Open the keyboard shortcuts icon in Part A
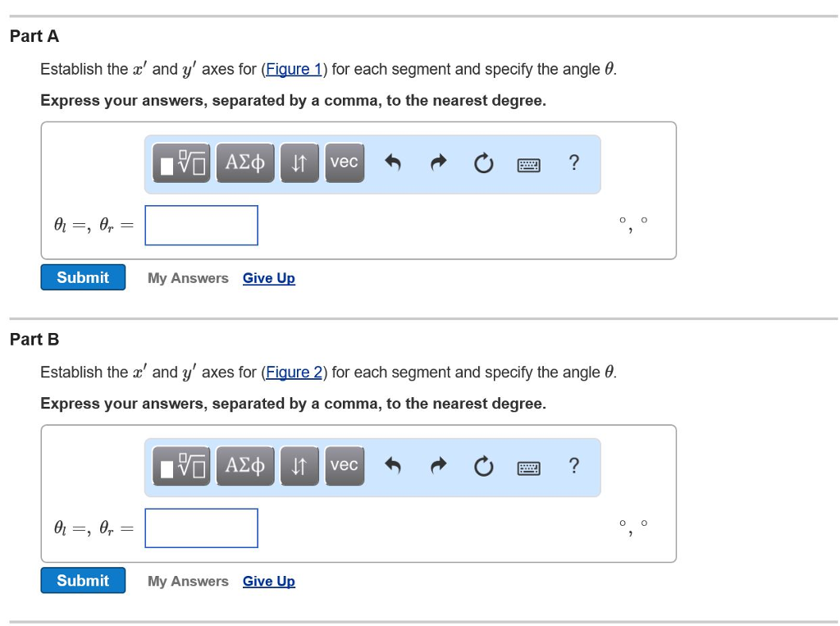The height and width of the screenshot is (626, 840). tap(529, 164)
